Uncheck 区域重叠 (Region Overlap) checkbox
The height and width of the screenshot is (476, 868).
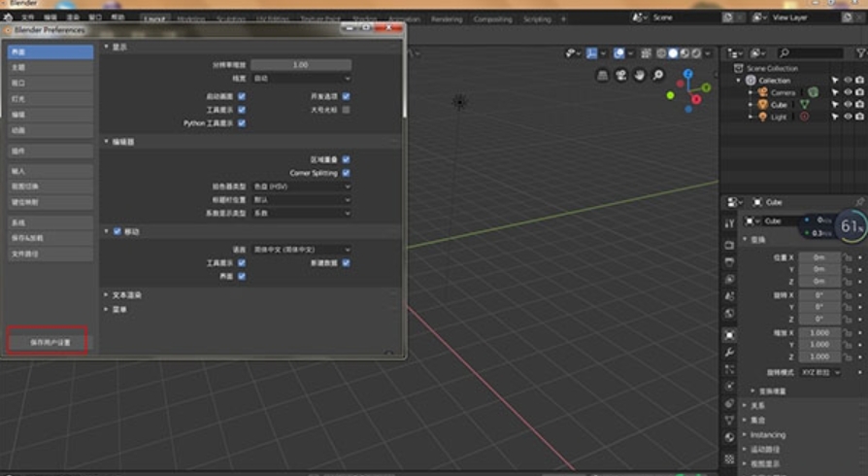click(346, 159)
